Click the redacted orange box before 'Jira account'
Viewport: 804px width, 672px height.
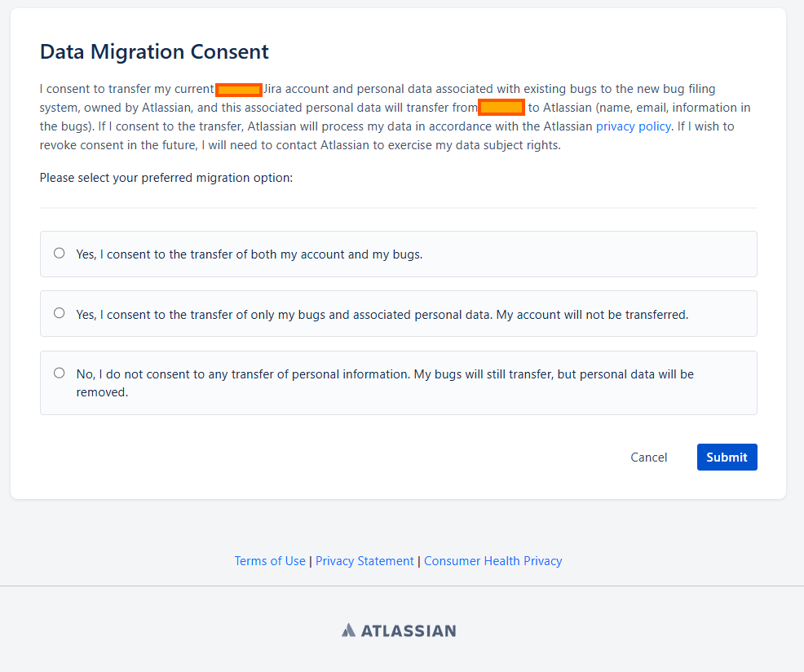tap(238, 89)
